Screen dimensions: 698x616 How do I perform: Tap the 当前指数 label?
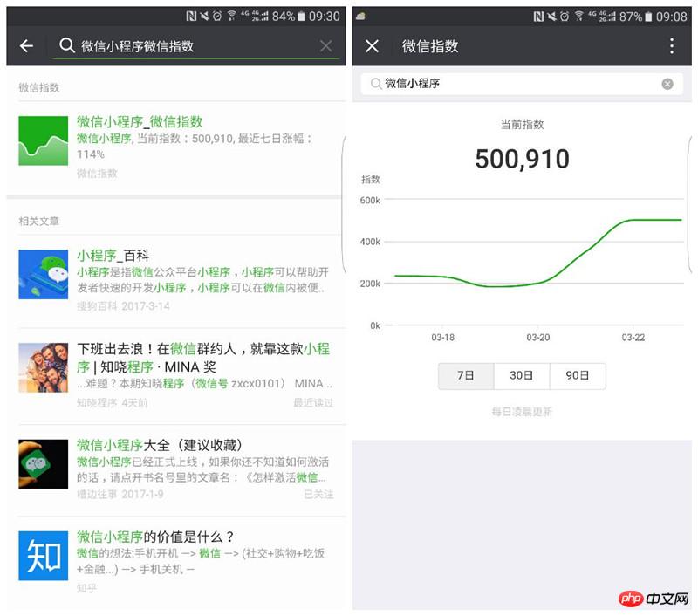[522, 125]
